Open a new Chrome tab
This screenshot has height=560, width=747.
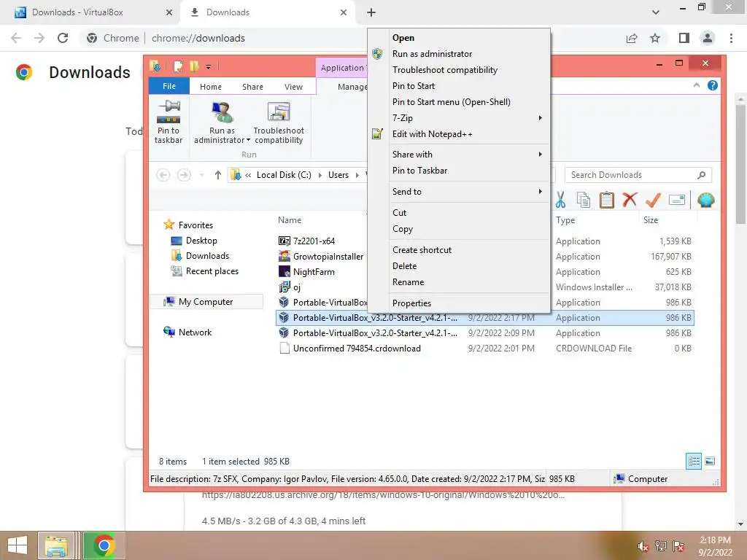coord(371,12)
